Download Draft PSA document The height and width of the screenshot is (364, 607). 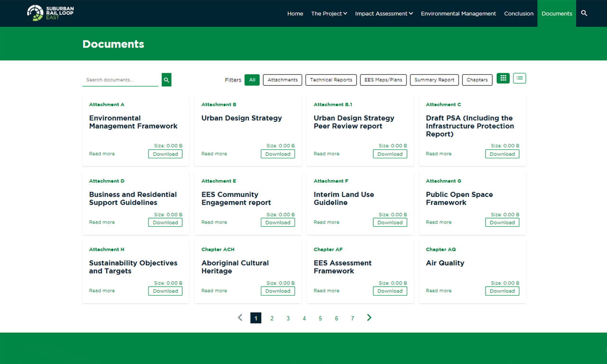tap(502, 154)
